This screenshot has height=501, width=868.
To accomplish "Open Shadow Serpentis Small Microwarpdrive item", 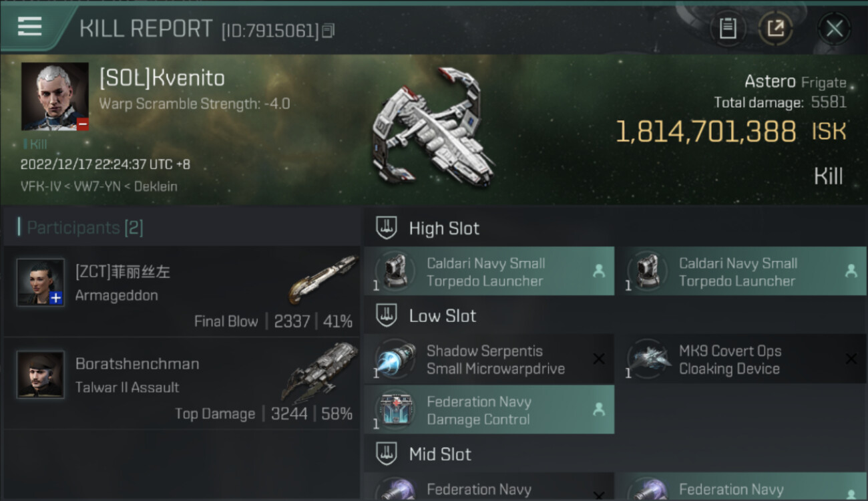I will coord(489,359).
